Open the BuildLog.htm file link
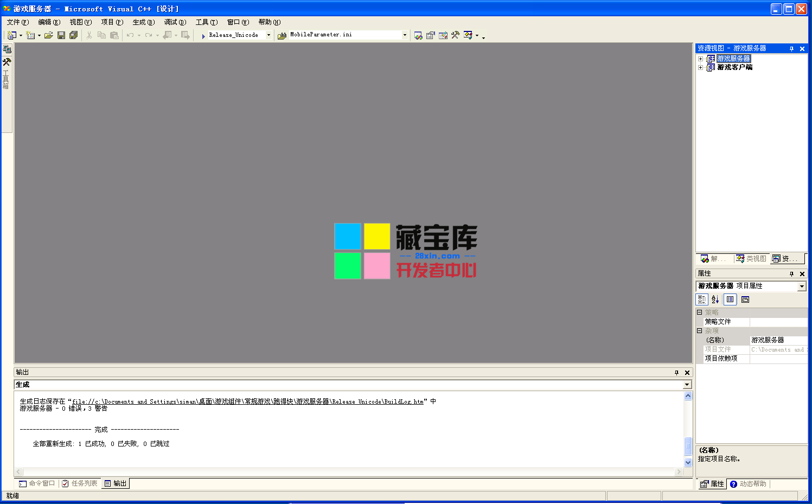 coord(247,402)
